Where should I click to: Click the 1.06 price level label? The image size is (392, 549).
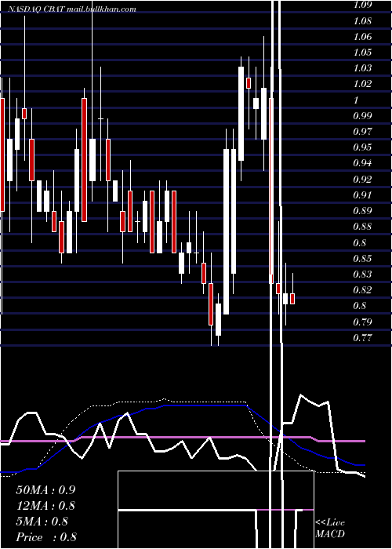(x=362, y=37)
